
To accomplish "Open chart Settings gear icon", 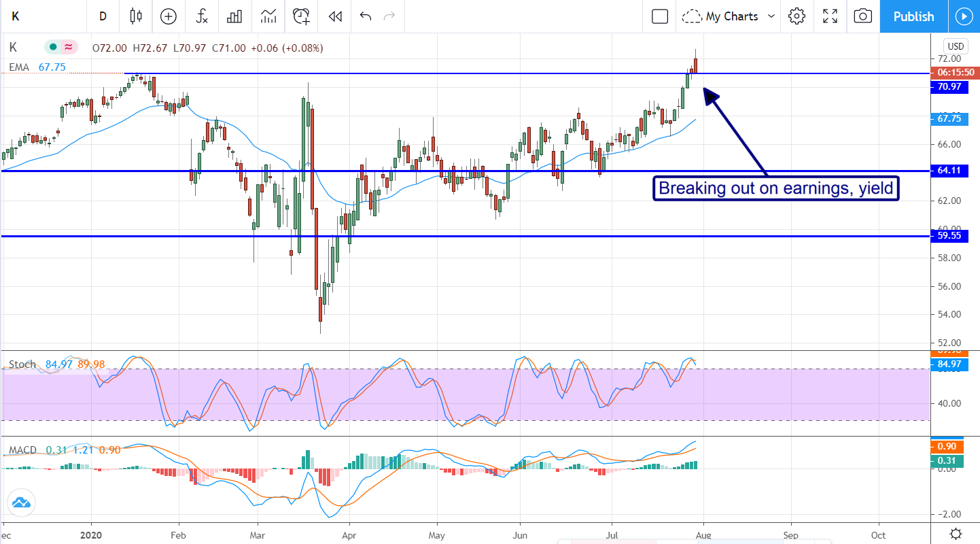I will [797, 16].
